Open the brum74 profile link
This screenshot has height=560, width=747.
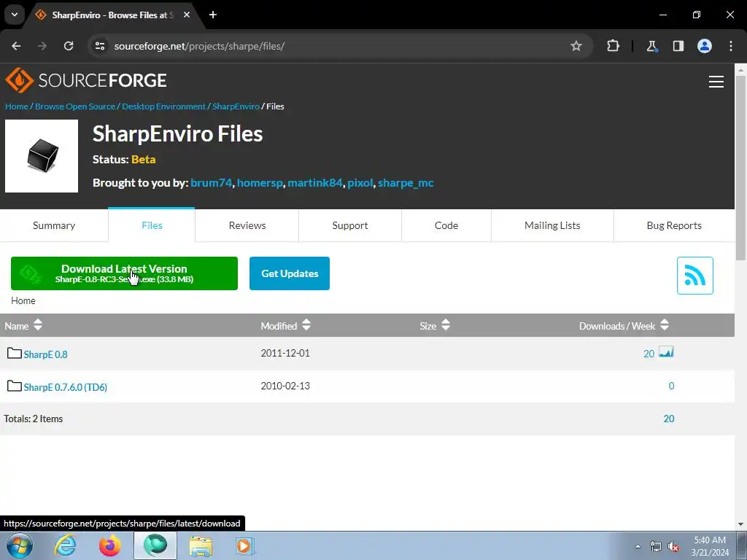point(211,183)
